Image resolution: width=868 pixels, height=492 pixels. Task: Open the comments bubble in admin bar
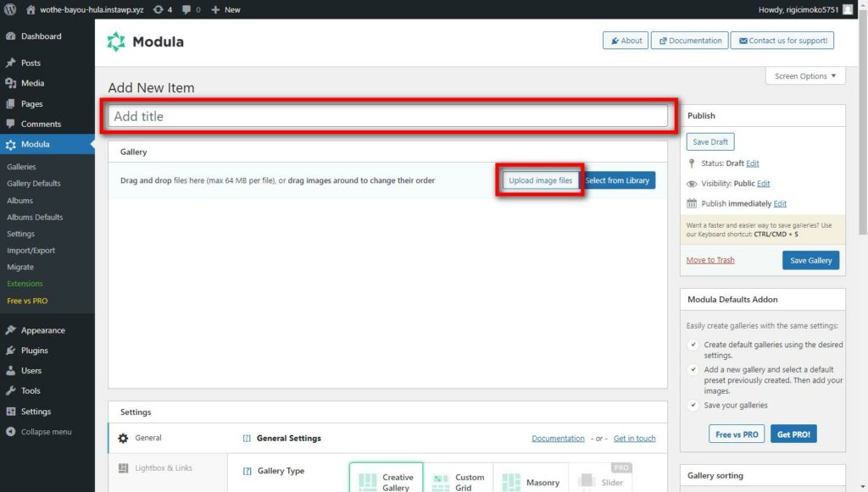pyautogui.click(x=191, y=9)
